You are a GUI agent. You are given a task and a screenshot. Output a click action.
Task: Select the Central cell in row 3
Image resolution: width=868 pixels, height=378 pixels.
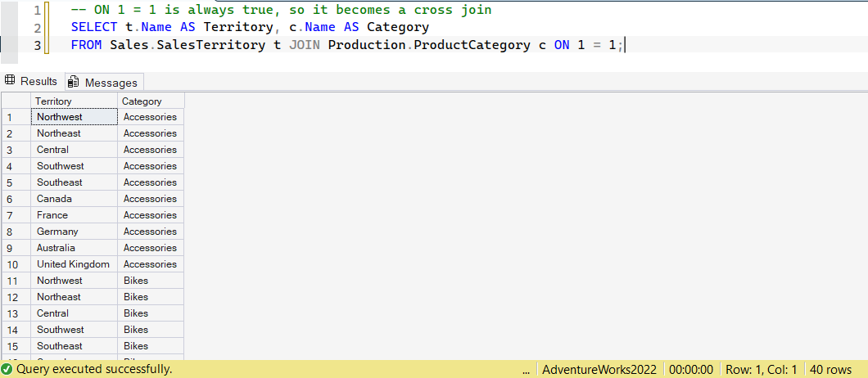(x=75, y=150)
